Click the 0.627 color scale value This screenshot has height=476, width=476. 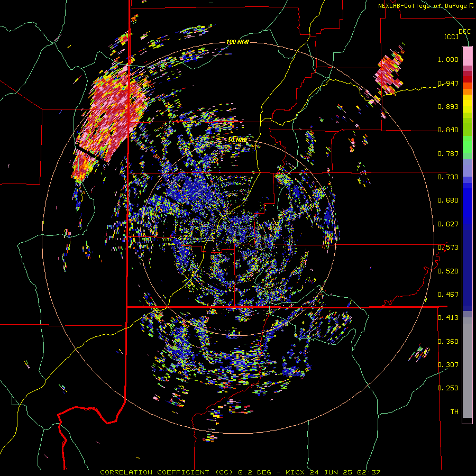[x=448, y=224]
